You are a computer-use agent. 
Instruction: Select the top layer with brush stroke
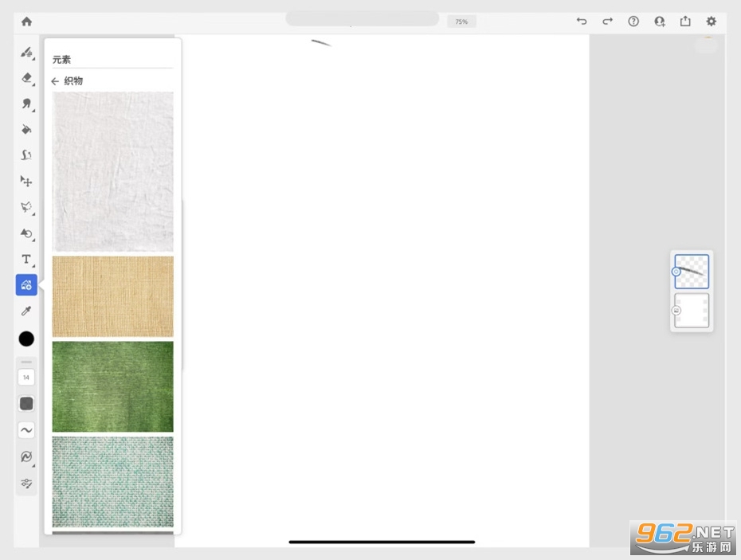pos(692,272)
